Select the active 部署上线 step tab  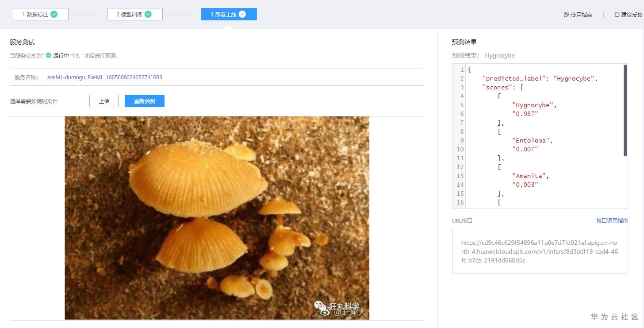pos(229,14)
